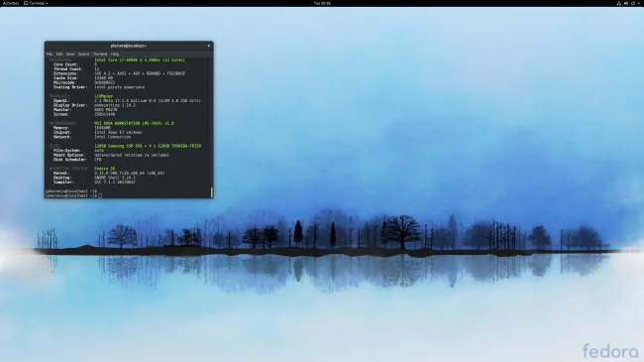Click the Terminal app icon in top bar
This screenshot has height=362, width=644.
[26, 3]
